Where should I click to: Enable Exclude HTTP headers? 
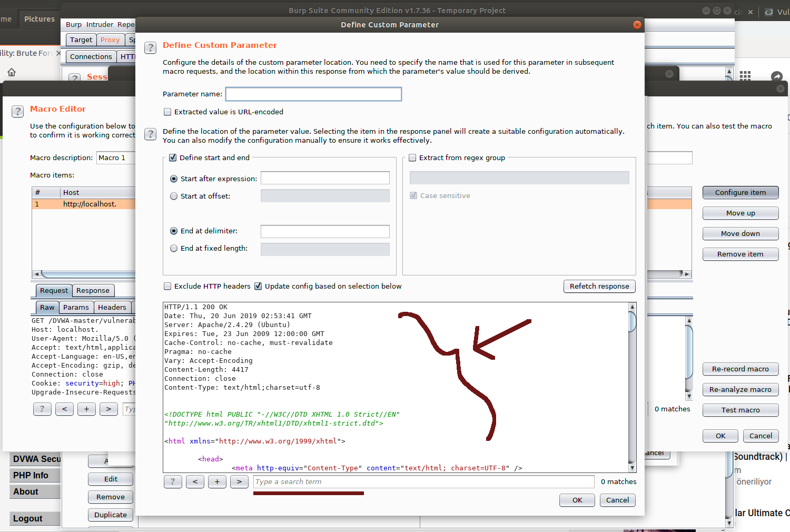coord(167,286)
